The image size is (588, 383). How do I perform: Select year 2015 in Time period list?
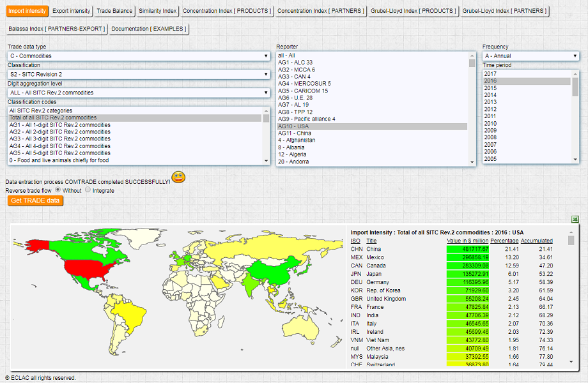point(491,88)
